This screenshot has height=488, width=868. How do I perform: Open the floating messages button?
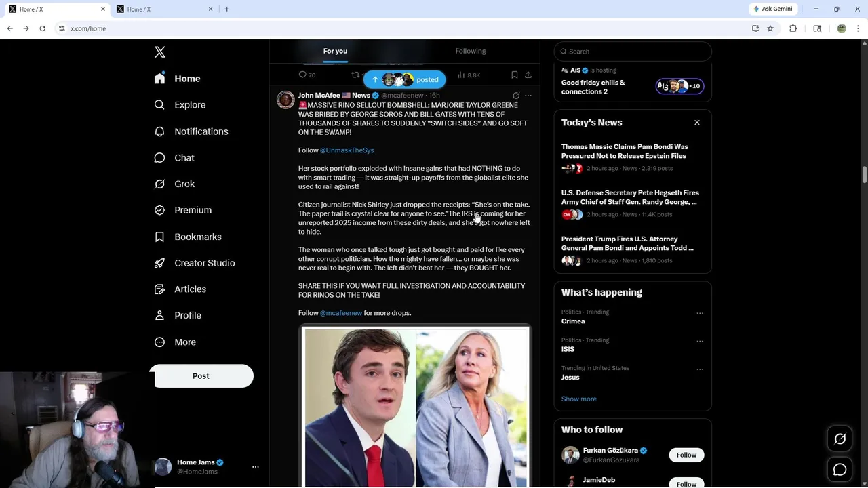840,470
